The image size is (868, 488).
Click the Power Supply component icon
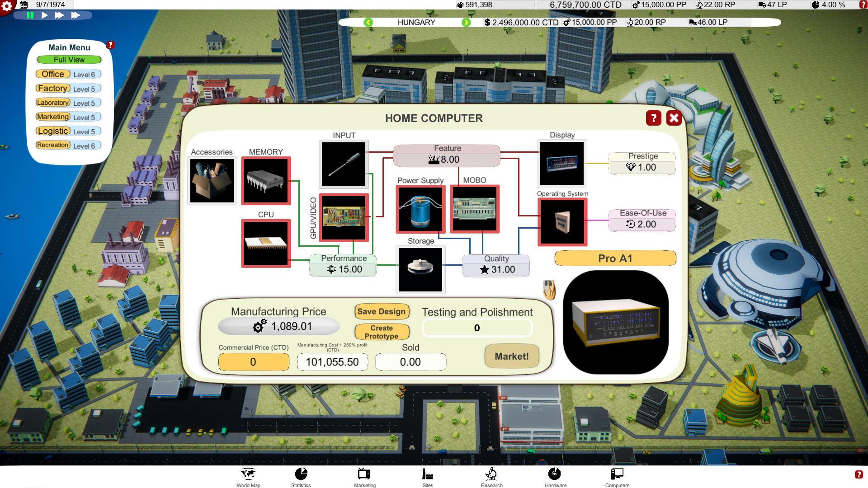(420, 209)
